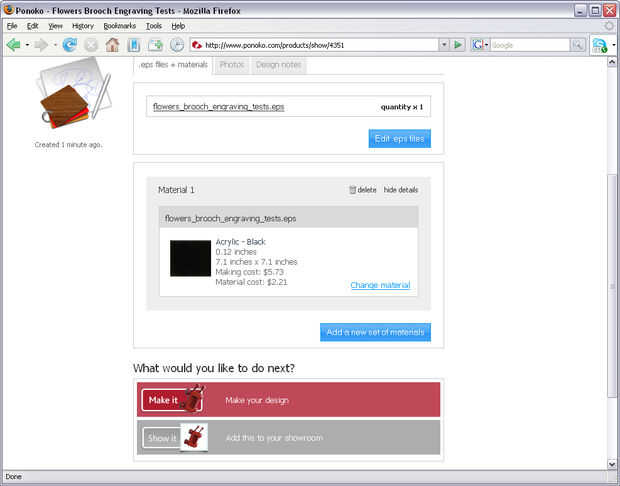Click the Google search magnifier icon
This screenshot has height=486, width=620.
[577, 45]
